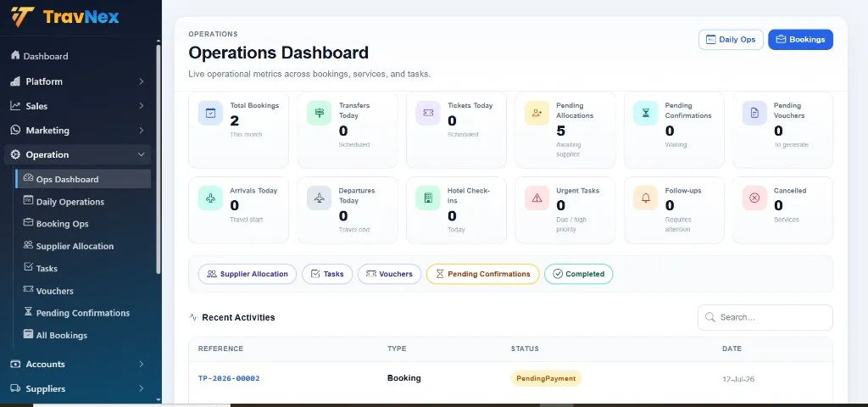Screen dimensions: 868x407
Task: Click the Pending Confirmations card hourglass icon
Action: tap(645, 113)
